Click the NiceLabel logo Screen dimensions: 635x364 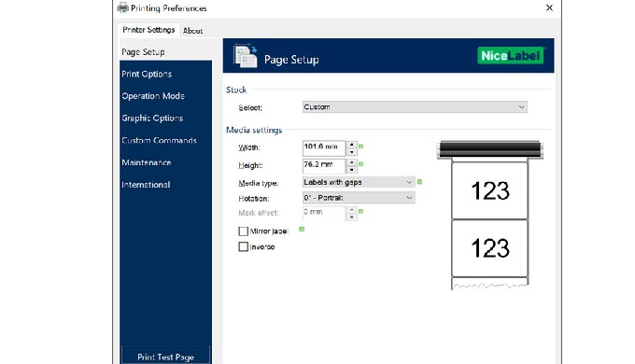[x=510, y=55]
